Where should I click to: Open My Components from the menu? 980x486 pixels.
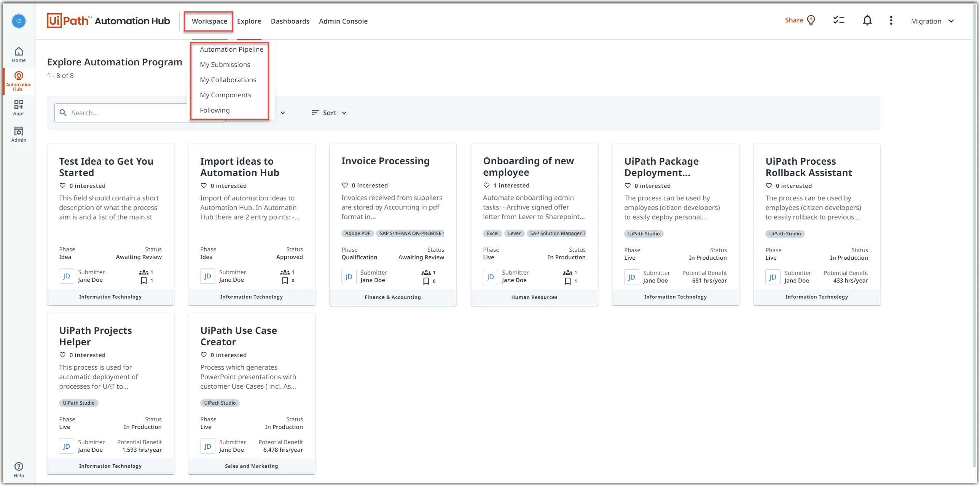[225, 95]
